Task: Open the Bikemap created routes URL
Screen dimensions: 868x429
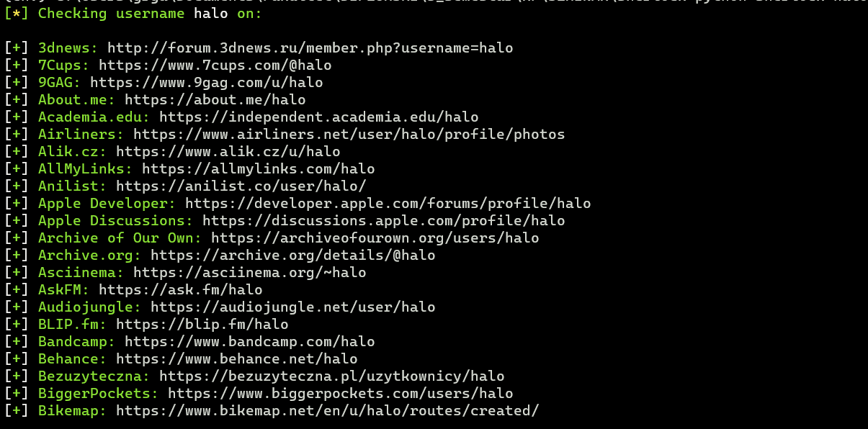Action: pos(327,411)
